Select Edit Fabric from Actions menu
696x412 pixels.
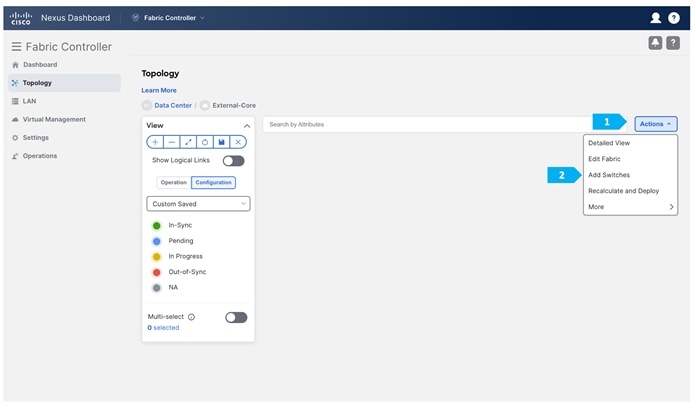click(x=604, y=159)
